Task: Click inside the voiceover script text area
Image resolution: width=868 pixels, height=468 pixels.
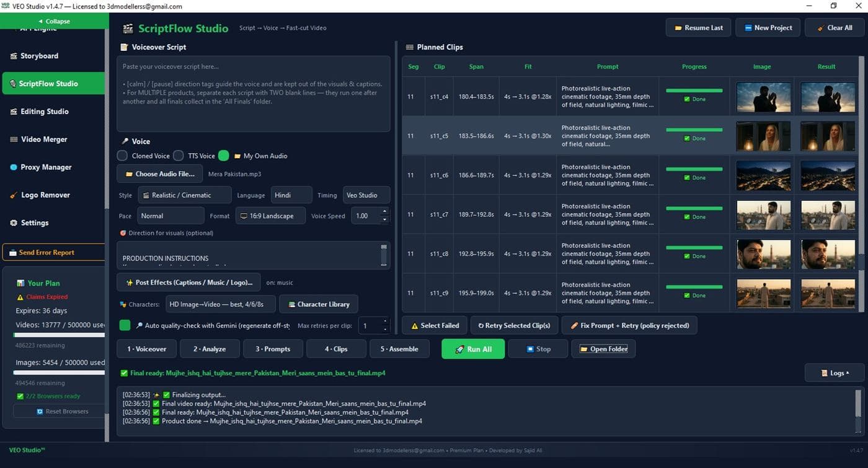Action: pos(254,94)
